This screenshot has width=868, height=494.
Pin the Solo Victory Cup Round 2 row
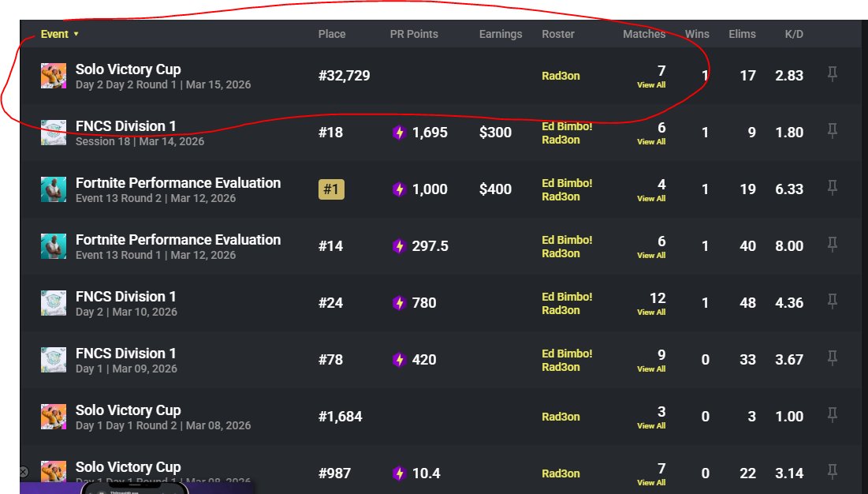[832, 414]
